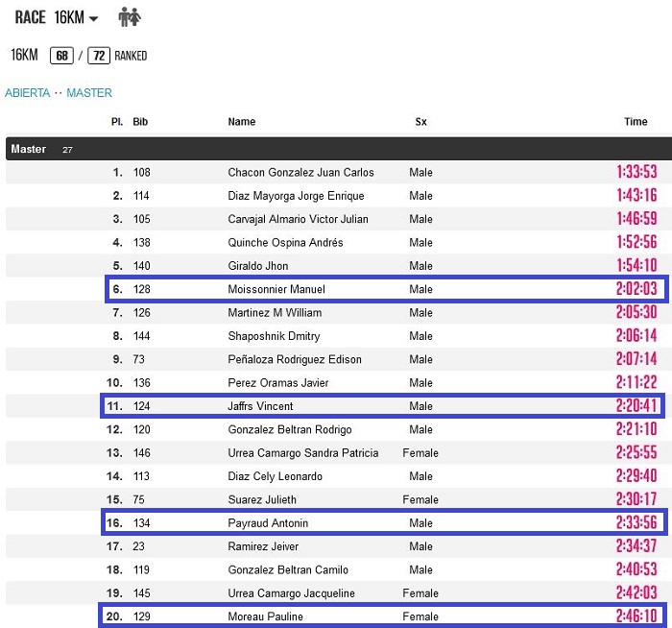This screenshot has width=672, height=628.
Task: Click Shaposhnik Dmitry's time 2:06:14
Action: click(636, 336)
